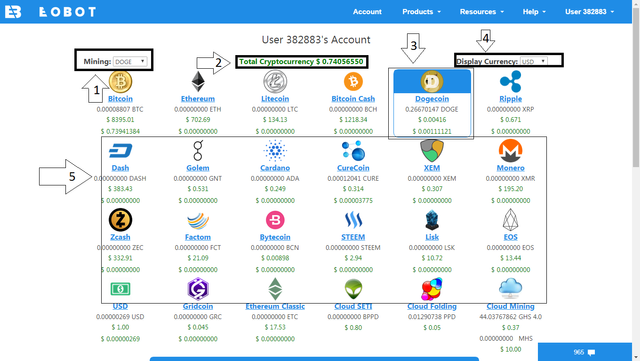Click the Bytecoin pink icon
Viewport: 640px width, 361px height.
(275, 220)
